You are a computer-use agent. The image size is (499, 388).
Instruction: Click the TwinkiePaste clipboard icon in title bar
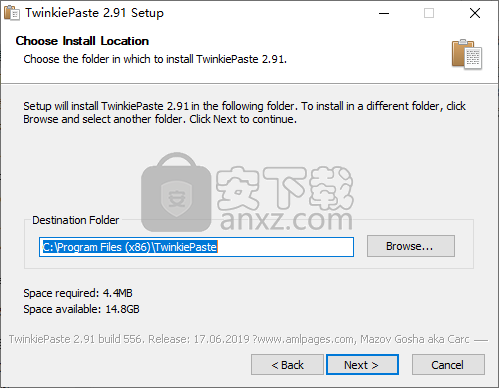(x=12, y=13)
